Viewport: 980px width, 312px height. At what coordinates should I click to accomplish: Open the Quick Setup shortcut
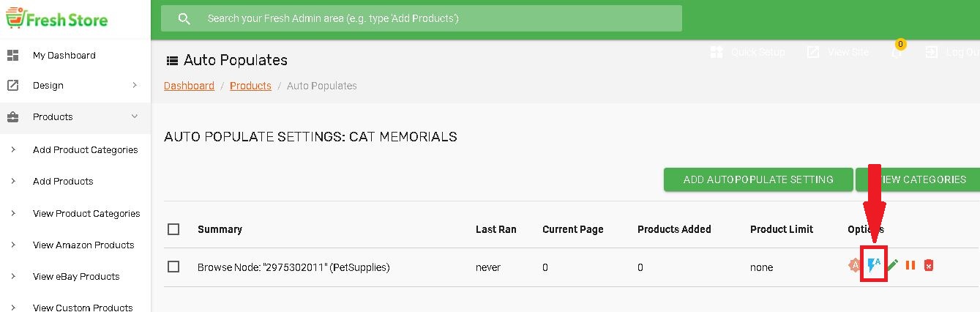point(747,52)
